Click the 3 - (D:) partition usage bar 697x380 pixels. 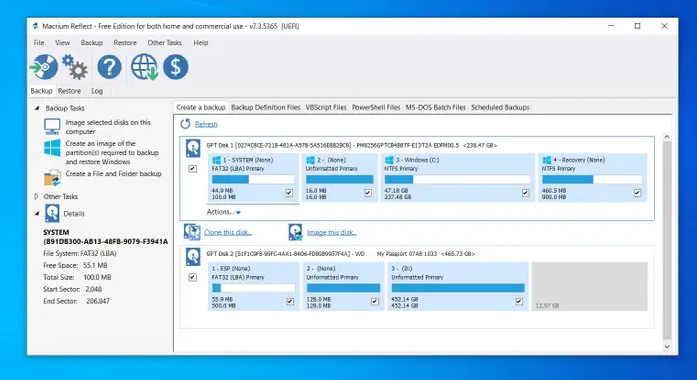(458, 288)
